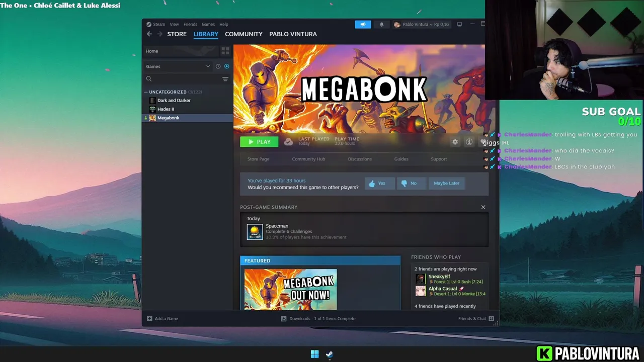Viewport: 644px width, 362px height.
Task: Click the Hades II game icon
Action: [152, 109]
